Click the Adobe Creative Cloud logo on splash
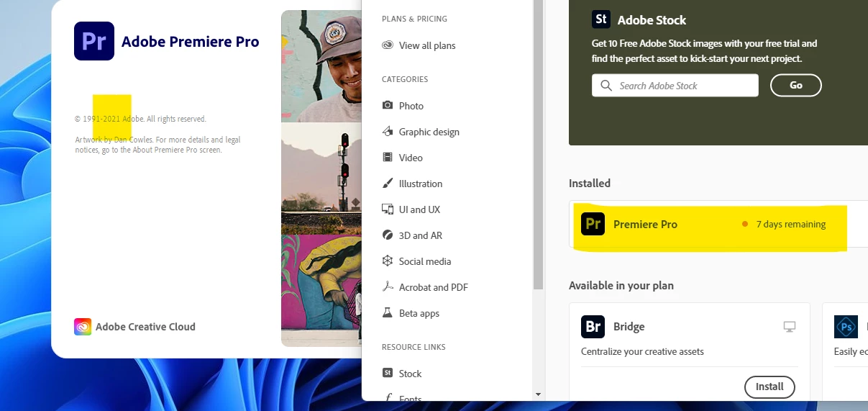The height and width of the screenshot is (411, 868). (x=83, y=327)
